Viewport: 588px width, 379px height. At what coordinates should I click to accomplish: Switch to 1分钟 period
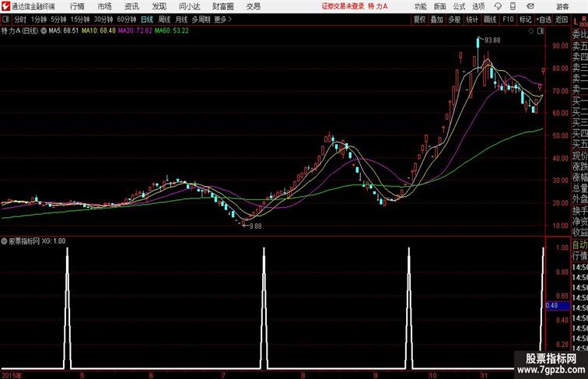click(39, 19)
